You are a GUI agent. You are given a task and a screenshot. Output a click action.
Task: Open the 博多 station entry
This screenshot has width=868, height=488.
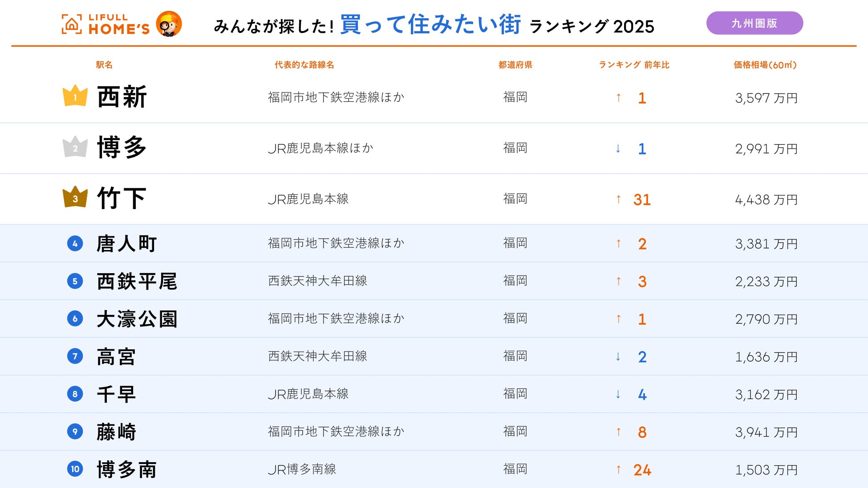122,148
